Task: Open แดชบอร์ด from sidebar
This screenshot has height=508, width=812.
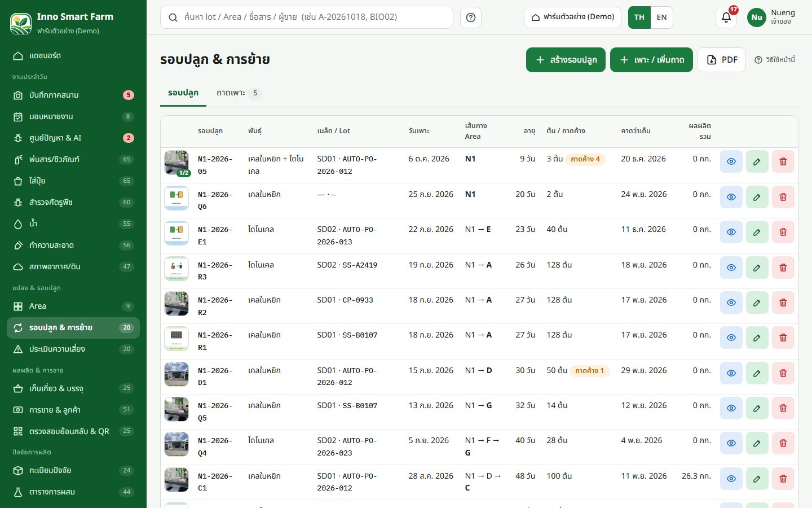Action: click(73, 55)
